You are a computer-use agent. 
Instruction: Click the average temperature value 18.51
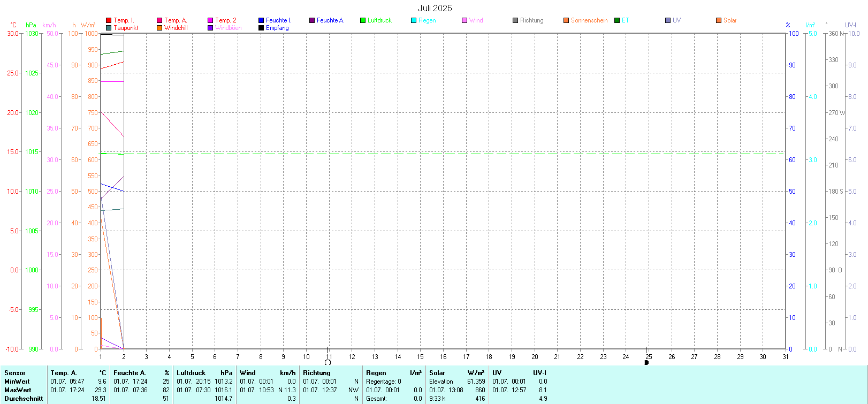tap(98, 399)
